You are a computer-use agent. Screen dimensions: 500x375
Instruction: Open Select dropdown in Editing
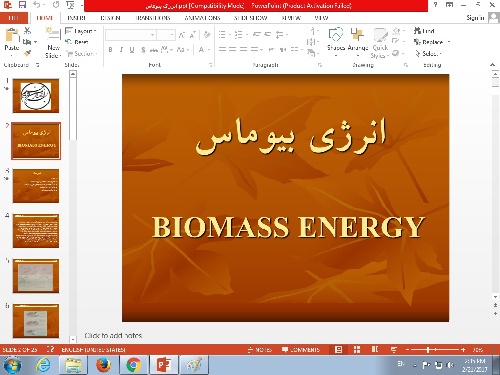[428, 53]
